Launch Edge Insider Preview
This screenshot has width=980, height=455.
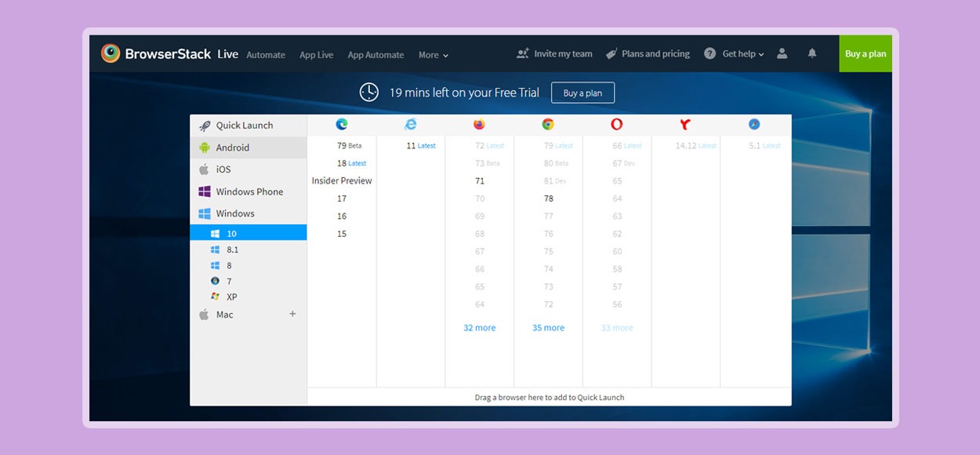pyautogui.click(x=342, y=180)
